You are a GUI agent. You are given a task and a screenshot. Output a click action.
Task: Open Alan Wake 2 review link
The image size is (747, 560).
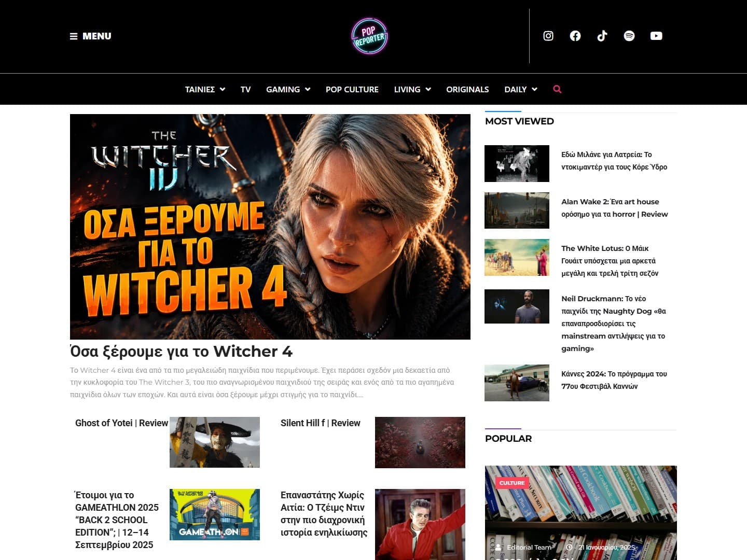[x=615, y=208]
